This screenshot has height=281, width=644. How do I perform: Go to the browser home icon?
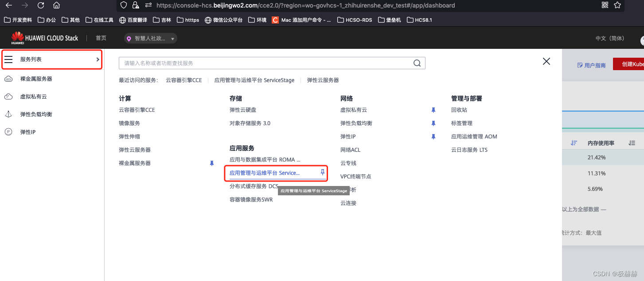(56, 5)
